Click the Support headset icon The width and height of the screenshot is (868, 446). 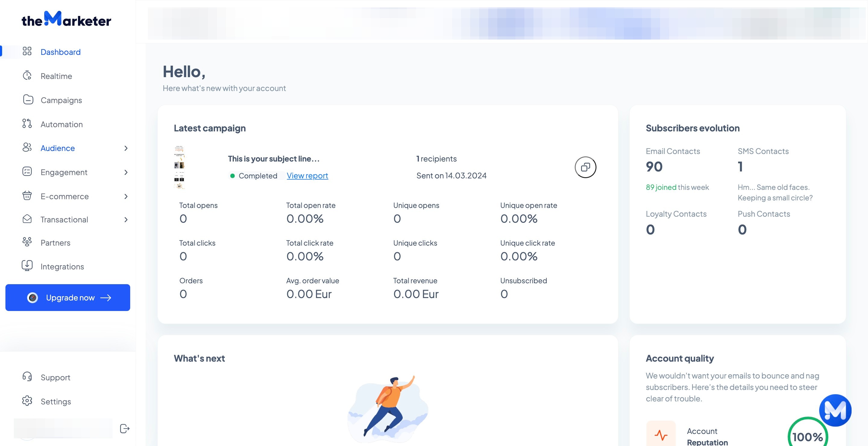27,377
